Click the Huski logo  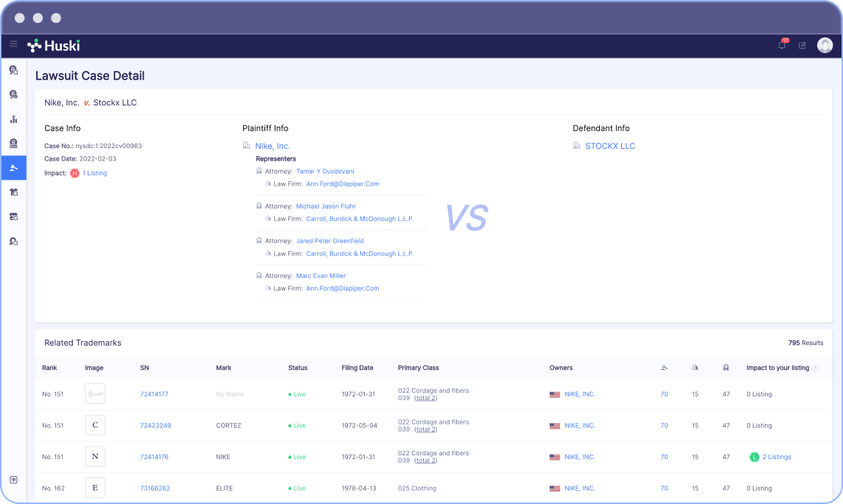point(54,45)
